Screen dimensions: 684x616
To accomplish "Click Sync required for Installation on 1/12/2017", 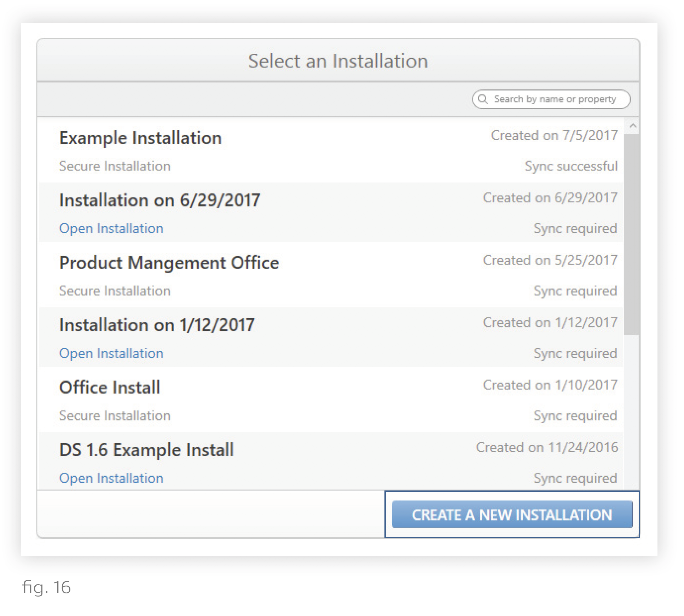I will pyautogui.click(x=575, y=354).
